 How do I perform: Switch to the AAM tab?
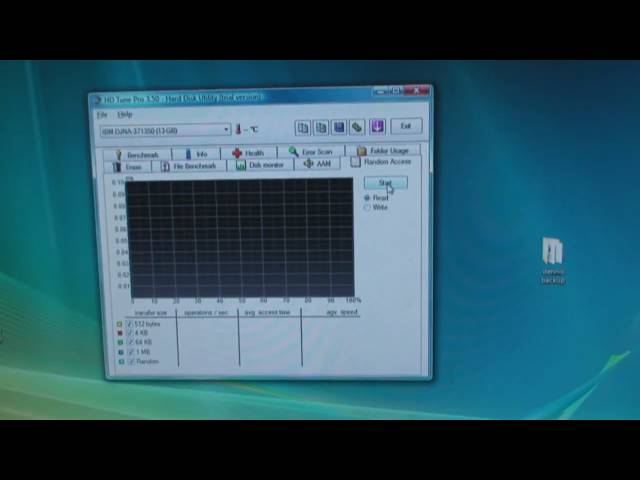point(317,164)
